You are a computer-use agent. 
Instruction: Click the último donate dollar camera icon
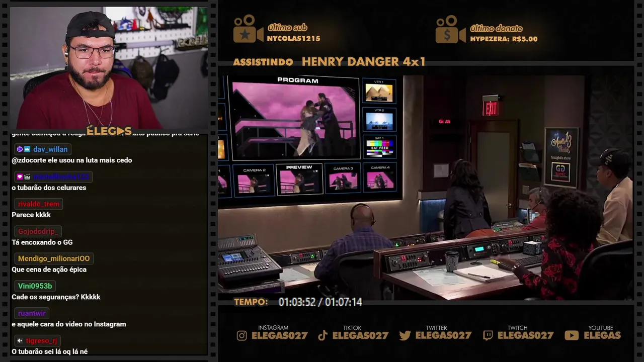(451, 29)
